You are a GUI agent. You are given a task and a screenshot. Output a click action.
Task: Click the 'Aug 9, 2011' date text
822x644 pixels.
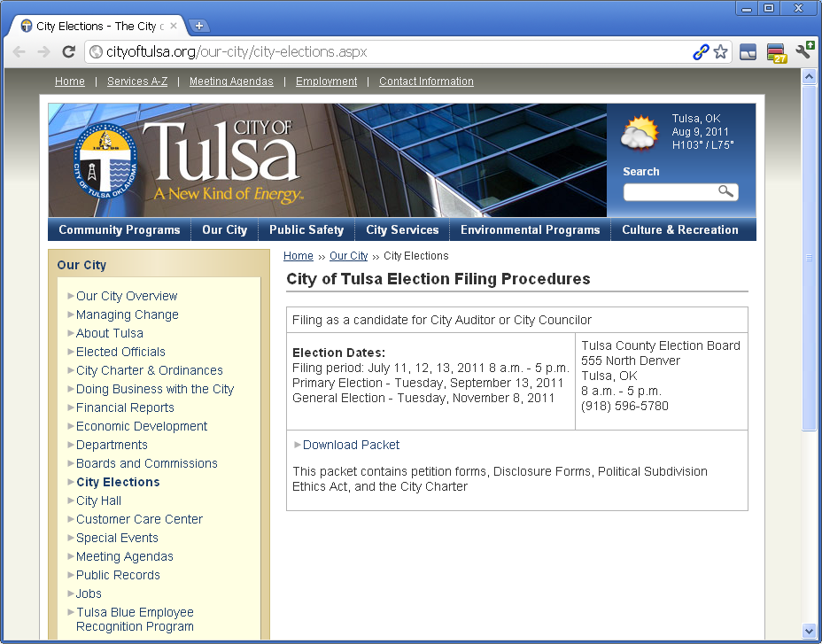700,132
